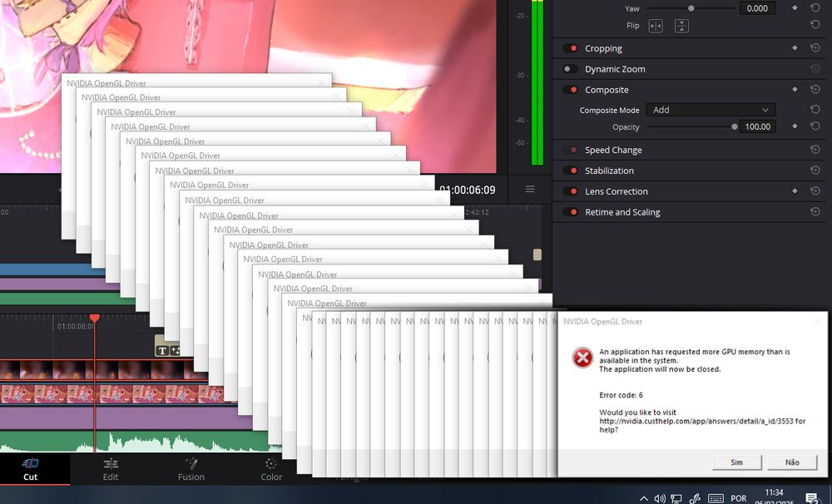Expand the Speed Change section header
Viewport: 832px width, 504px height.
[613, 151]
